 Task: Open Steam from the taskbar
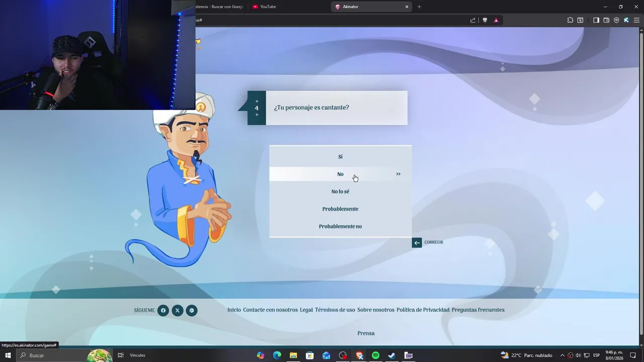[392, 355]
